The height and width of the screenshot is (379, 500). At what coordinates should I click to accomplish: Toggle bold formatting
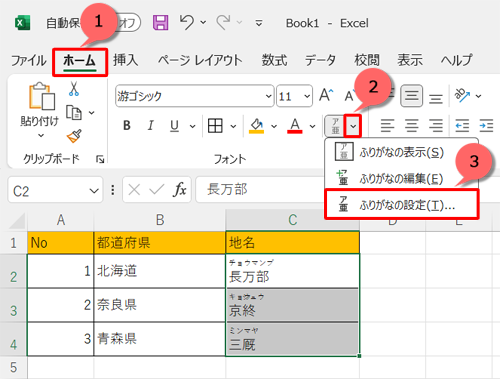(x=127, y=126)
